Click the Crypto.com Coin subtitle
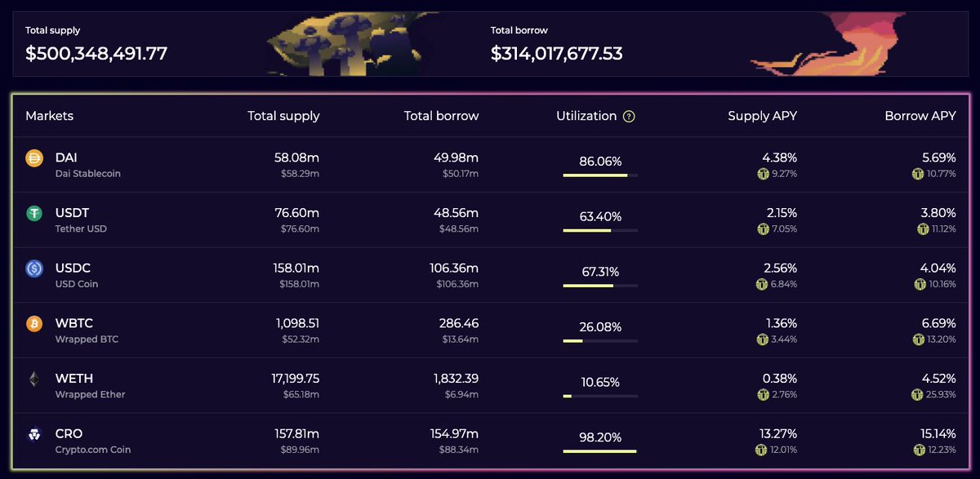The width and height of the screenshot is (980, 479). [93, 450]
